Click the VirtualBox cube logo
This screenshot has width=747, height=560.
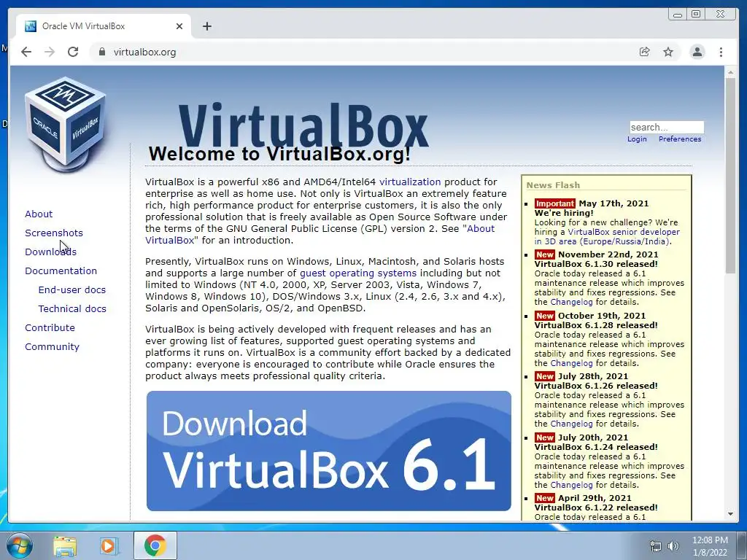click(65, 124)
